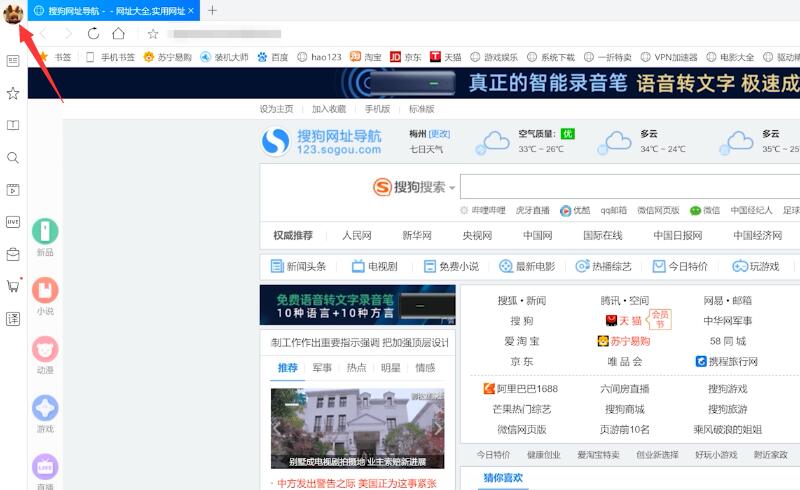
Task: Open the 新闻头条 category
Action: click(x=298, y=266)
